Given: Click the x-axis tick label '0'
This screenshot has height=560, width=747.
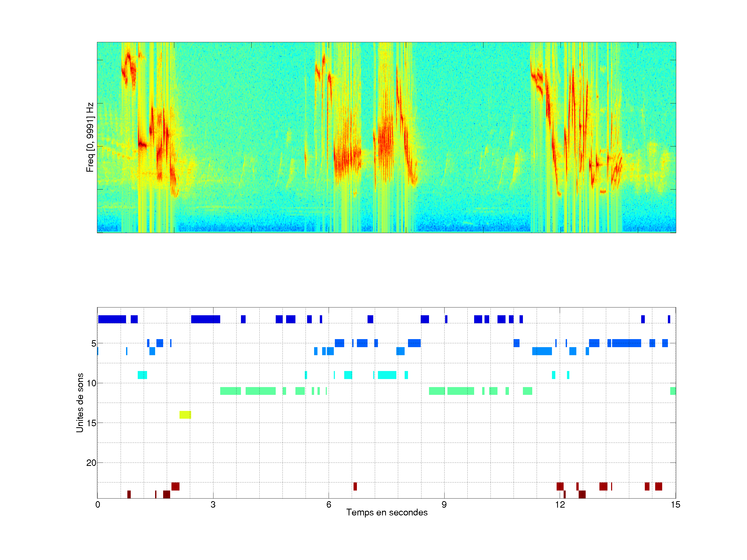Looking at the screenshot, I should coord(98,505).
